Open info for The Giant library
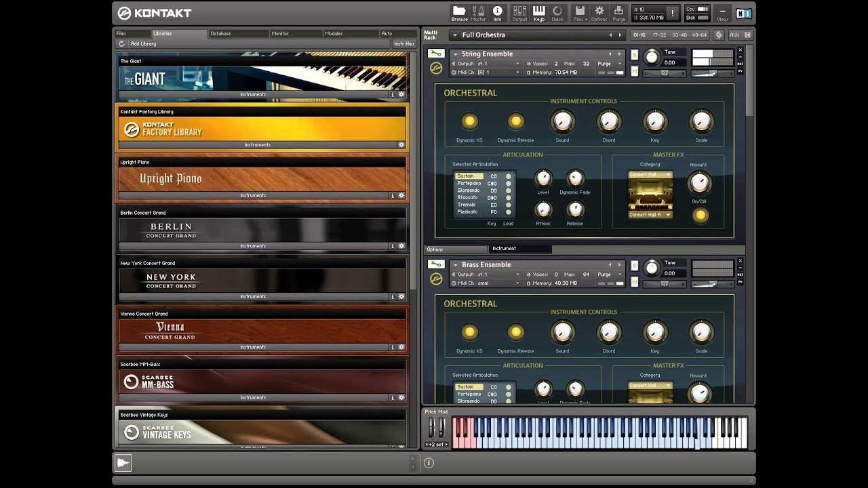 point(393,94)
